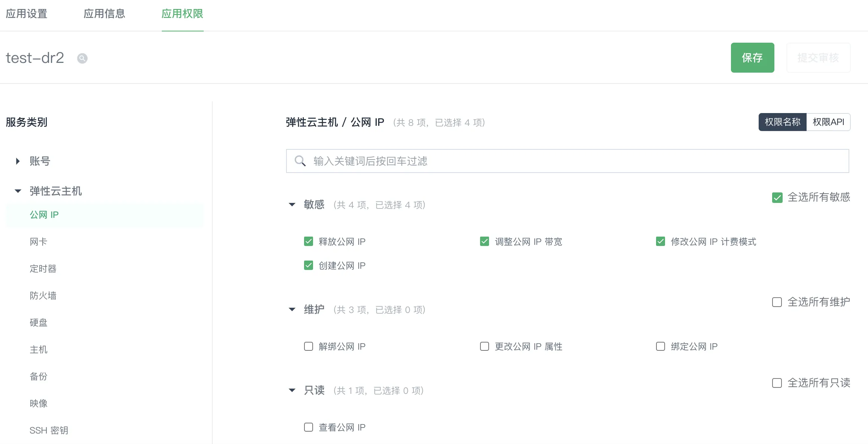This screenshot has width=868, height=444.
Task: Open the 应用权限 tab
Action: pyautogui.click(x=182, y=14)
